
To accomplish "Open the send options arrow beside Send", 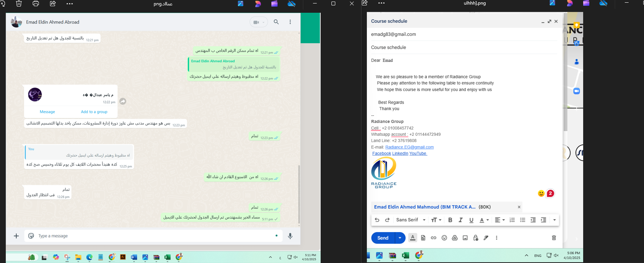I will [400, 238].
